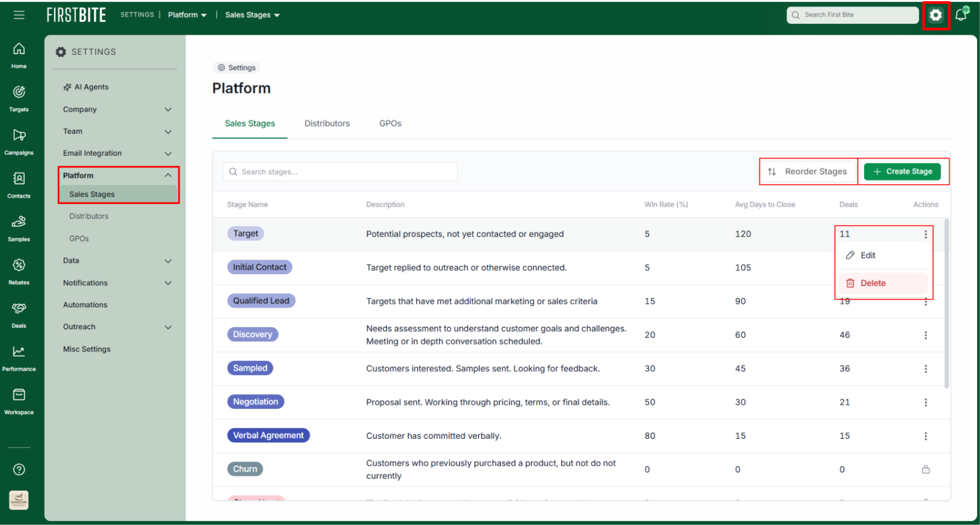980x525 pixels.
Task: Click the help question mark icon
Action: tap(19, 470)
